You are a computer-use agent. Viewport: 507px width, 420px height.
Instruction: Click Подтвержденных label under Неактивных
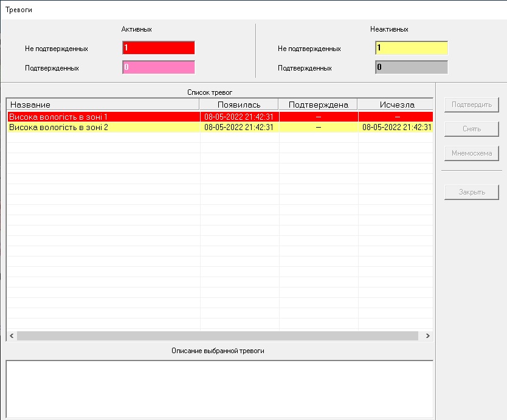point(305,68)
